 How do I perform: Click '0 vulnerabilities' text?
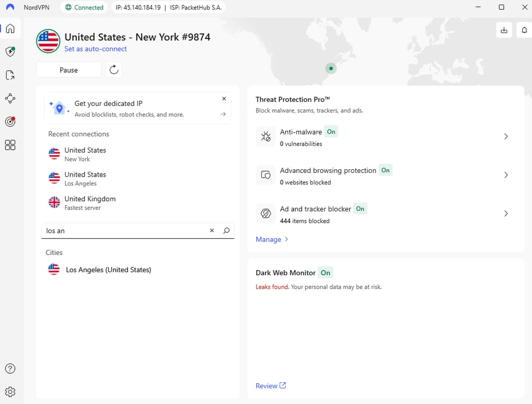(x=301, y=144)
